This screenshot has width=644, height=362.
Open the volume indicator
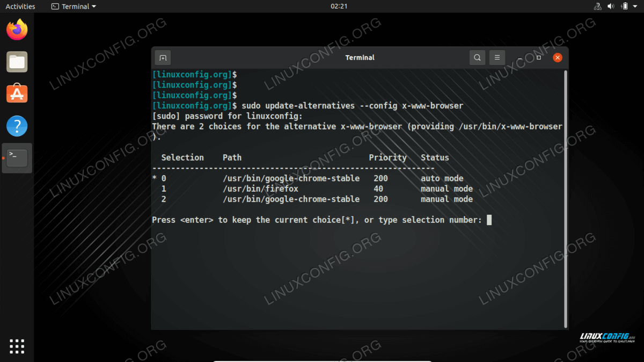point(611,6)
